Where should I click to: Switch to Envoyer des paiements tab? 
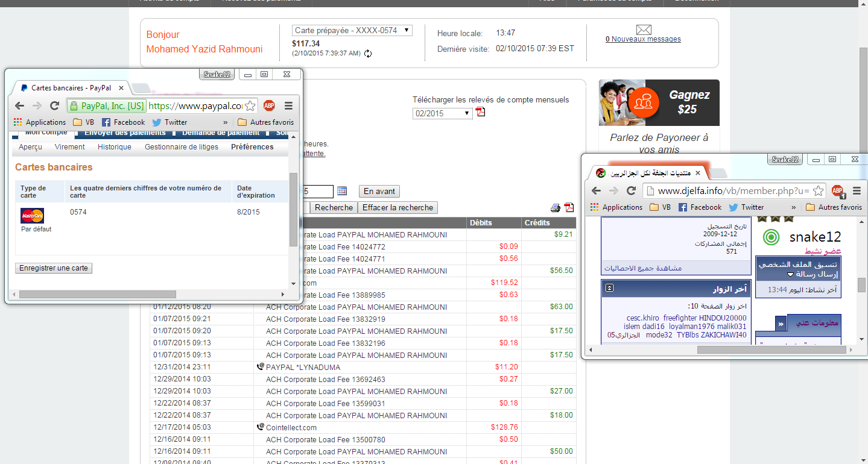(x=125, y=133)
